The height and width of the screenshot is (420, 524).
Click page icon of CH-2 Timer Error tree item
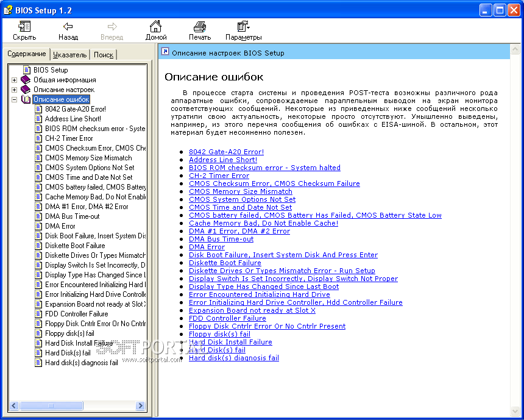pyautogui.click(x=39, y=138)
